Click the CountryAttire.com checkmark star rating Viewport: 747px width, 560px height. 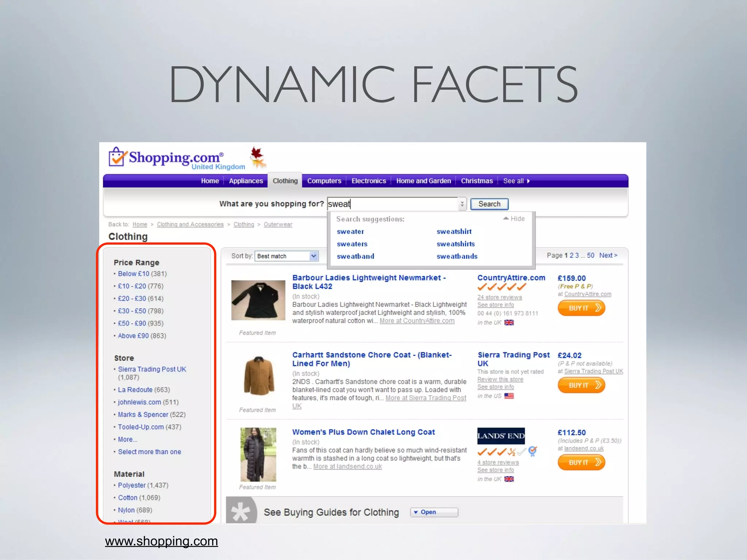[x=502, y=287]
